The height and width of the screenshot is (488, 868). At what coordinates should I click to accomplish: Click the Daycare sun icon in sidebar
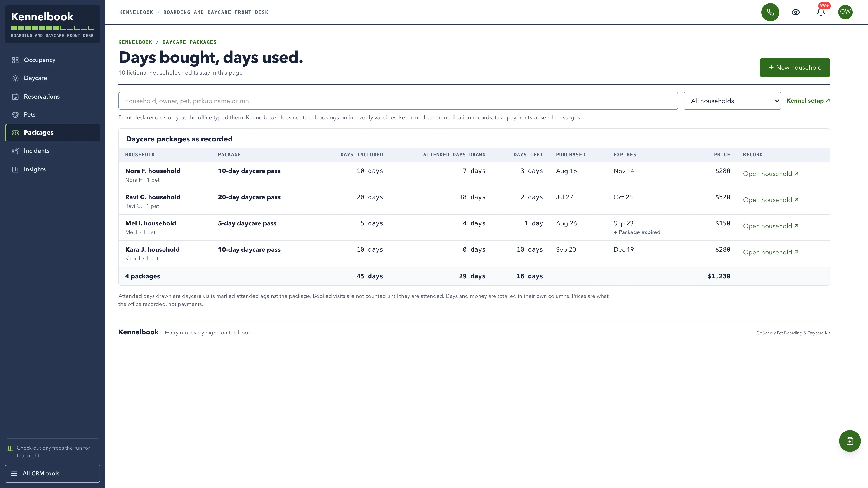click(15, 78)
